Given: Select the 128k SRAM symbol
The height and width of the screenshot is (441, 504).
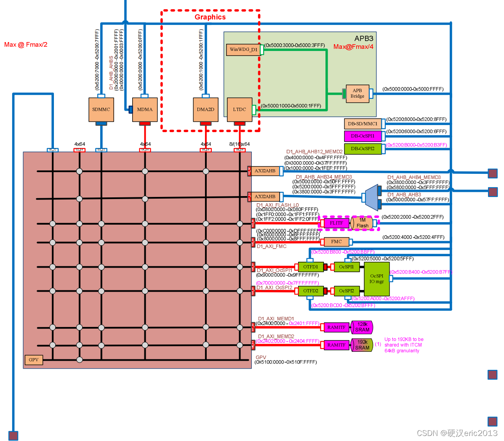Looking at the screenshot, I should 362,327.
